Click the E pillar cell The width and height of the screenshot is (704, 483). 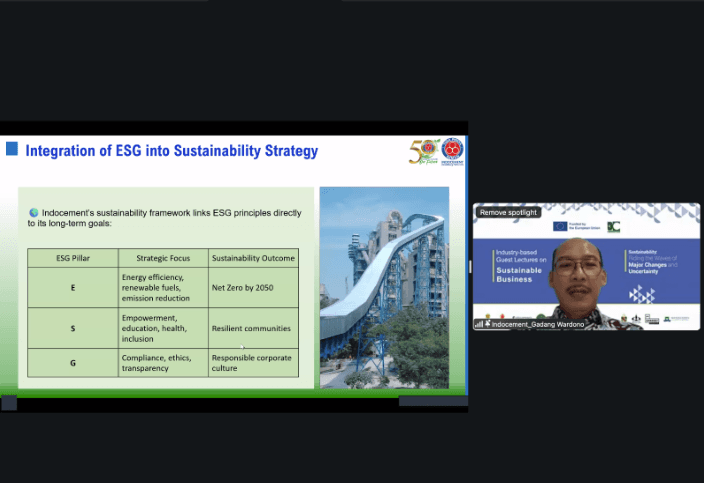click(73, 288)
